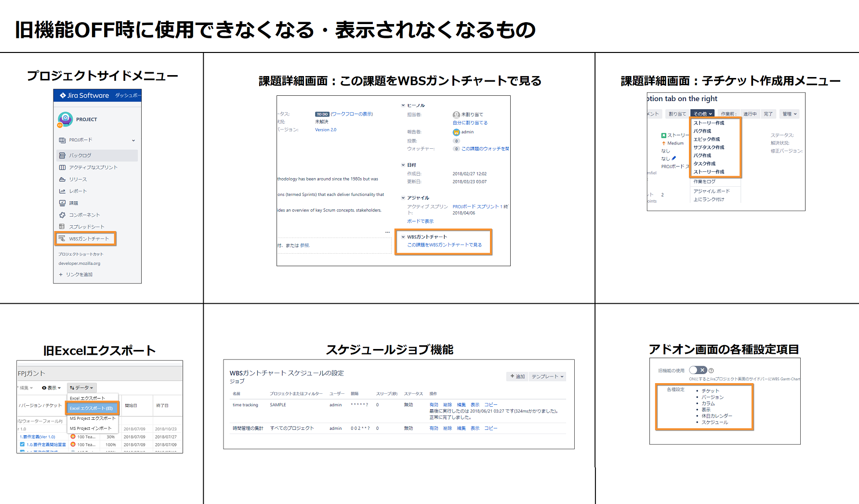Click assignee avatar in 1.0.要件定義開始宣言 row
The height and width of the screenshot is (504, 859).
pos(73,444)
